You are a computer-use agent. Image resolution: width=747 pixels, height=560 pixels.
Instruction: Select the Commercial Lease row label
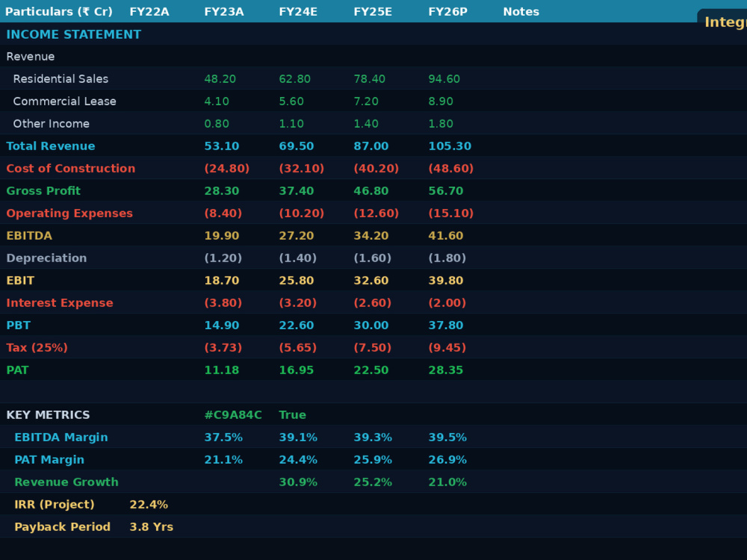pos(65,102)
